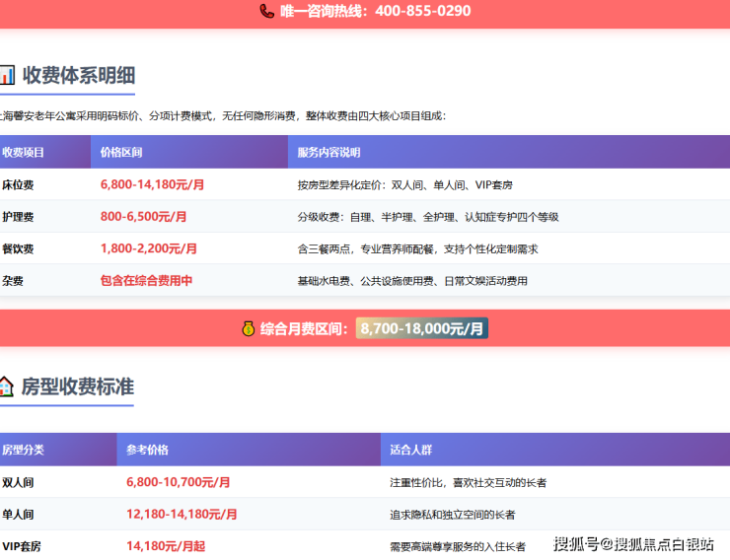Click the red text 包含在综合费用中
The height and width of the screenshot is (560, 730).
point(146,281)
